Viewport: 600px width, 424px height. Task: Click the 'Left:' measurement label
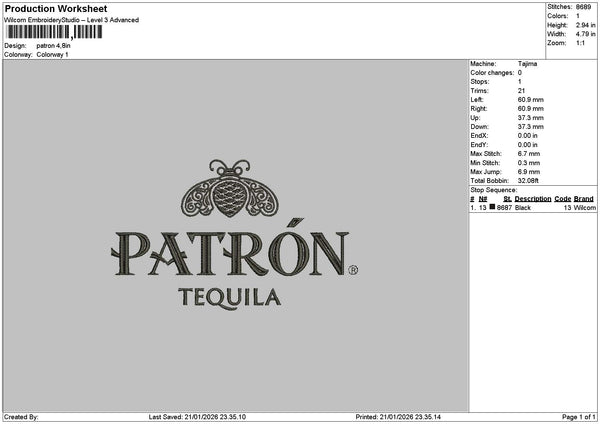(477, 100)
